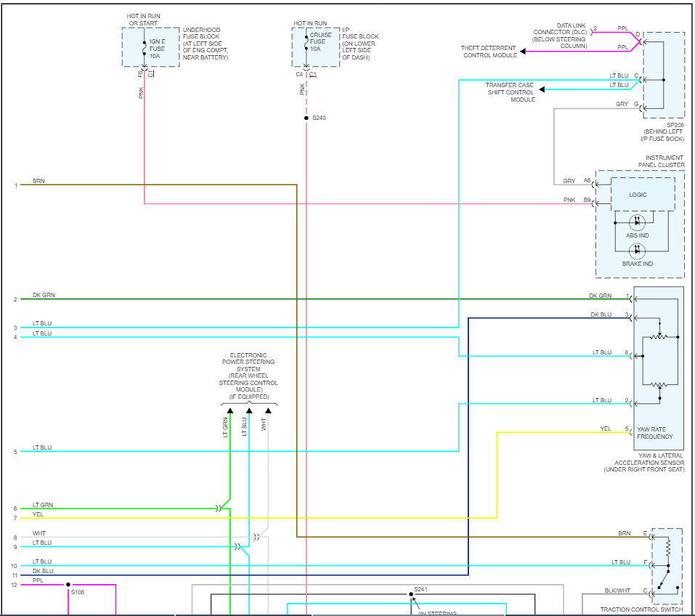Select the LOGIC box in instrument cluster
Image resolution: width=695 pixels, height=616 pixels.
tap(643, 194)
